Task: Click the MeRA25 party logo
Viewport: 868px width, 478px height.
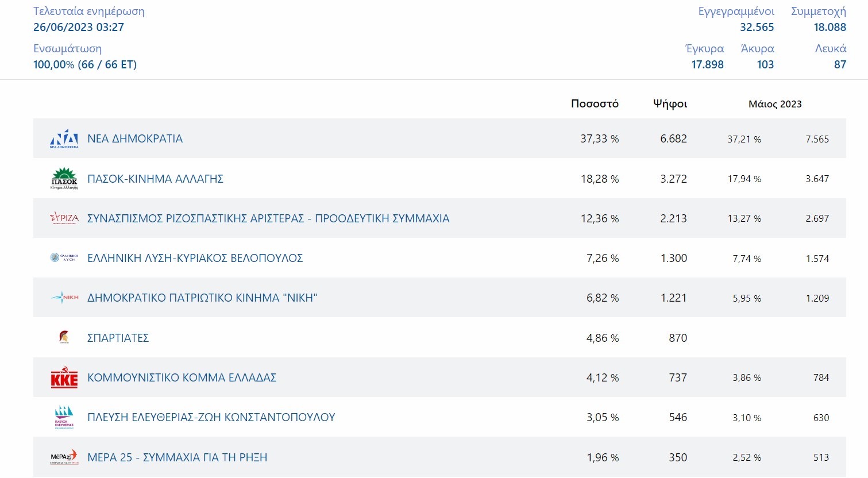Action: click(x=64, y=457)
